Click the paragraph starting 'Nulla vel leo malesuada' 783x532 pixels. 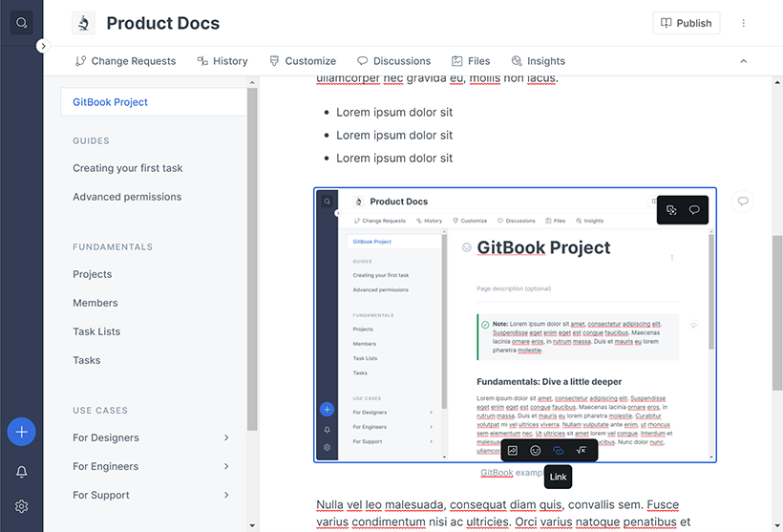pos(503,514)
